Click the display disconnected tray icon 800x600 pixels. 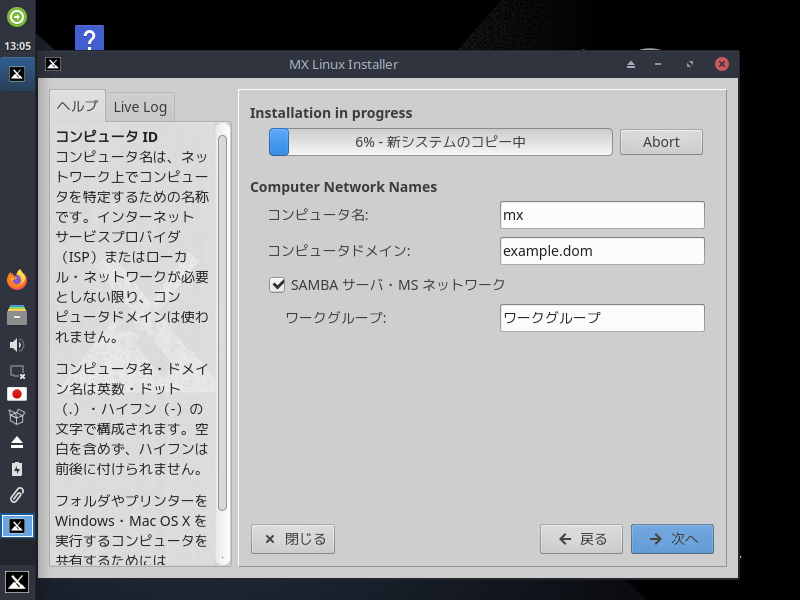tap(17, 372)
